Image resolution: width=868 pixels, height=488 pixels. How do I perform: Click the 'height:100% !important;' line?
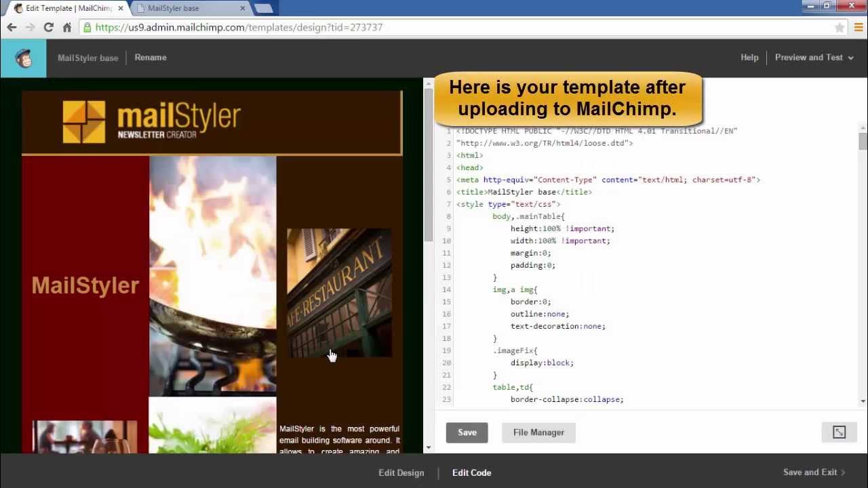[562, 228]
